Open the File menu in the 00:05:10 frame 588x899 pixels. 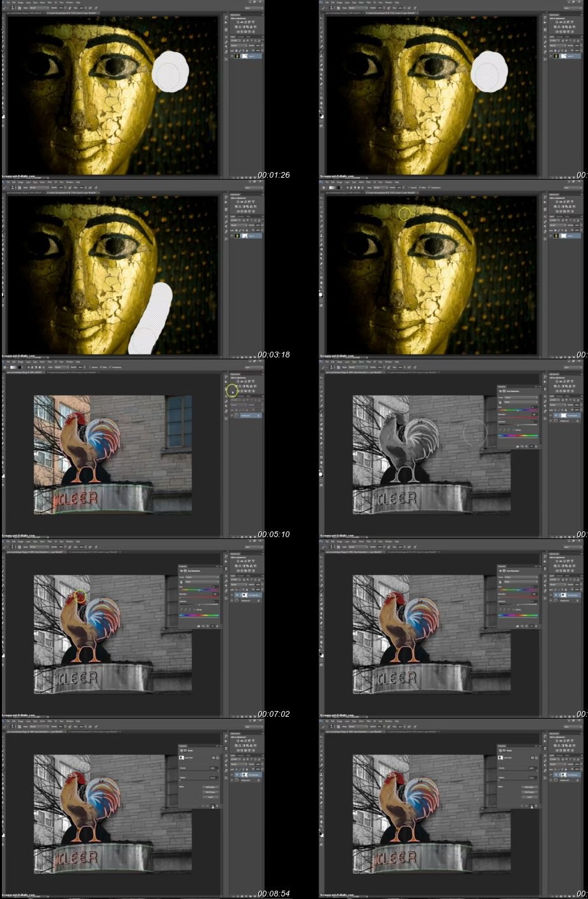(8, 362)
